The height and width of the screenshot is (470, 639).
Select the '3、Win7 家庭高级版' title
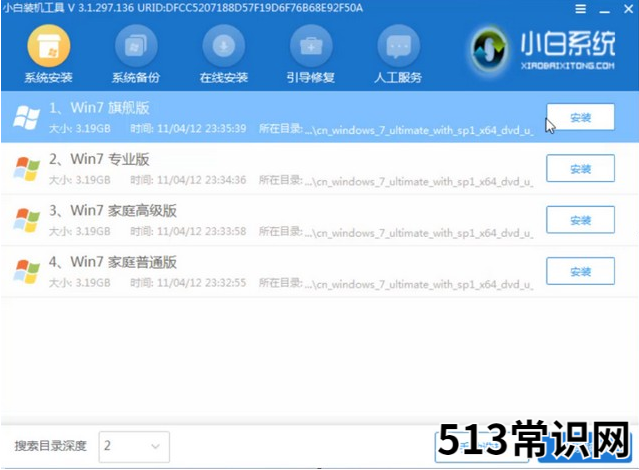[x=113, y=211]
